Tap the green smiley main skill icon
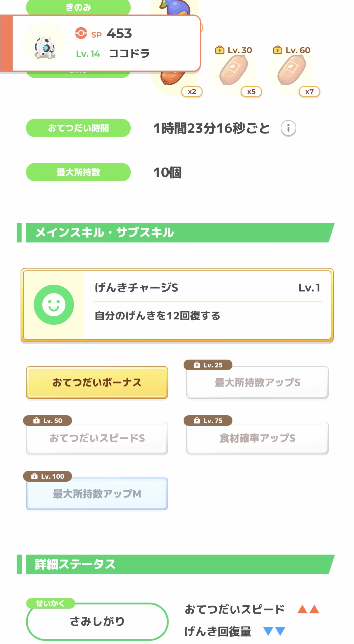This screenshot has width=354, height=644. (x=54, y=305)
